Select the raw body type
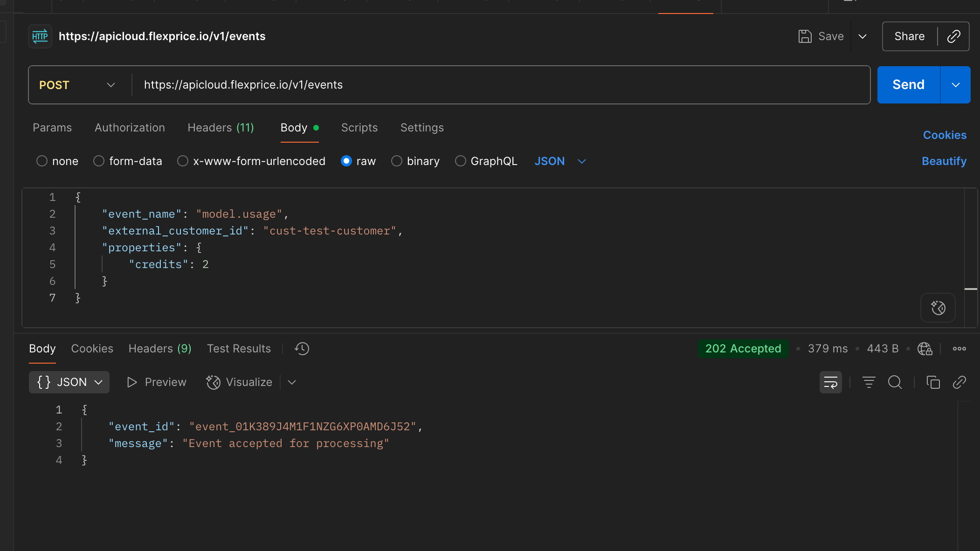Image resolution: width=980 pixels, height=551 pixels. coord(346,161)
